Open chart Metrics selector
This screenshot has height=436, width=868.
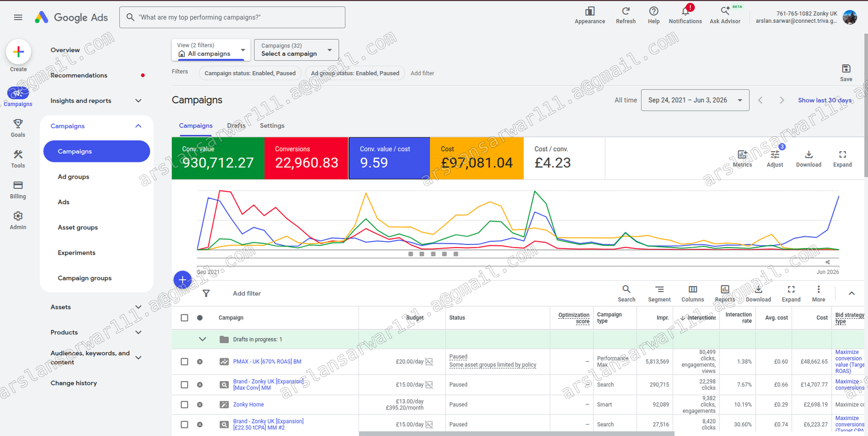pyautogui.click(x=742, y=159)
